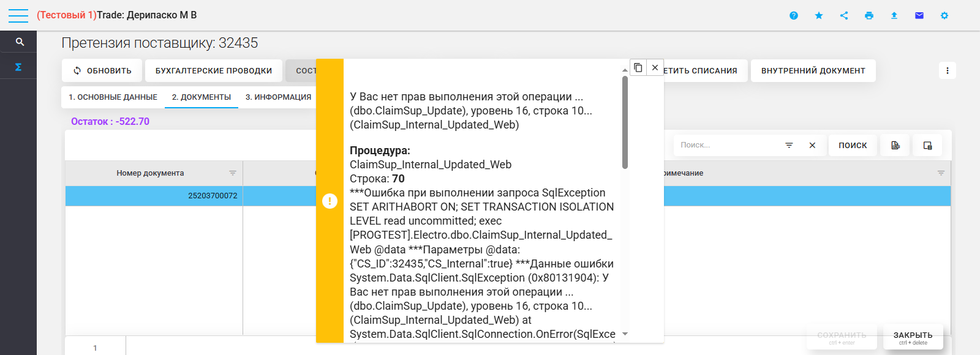The height and width of the screenshot is (355, 980).
Task: Add page to favorites with star icon
Action: pos(819,15)
